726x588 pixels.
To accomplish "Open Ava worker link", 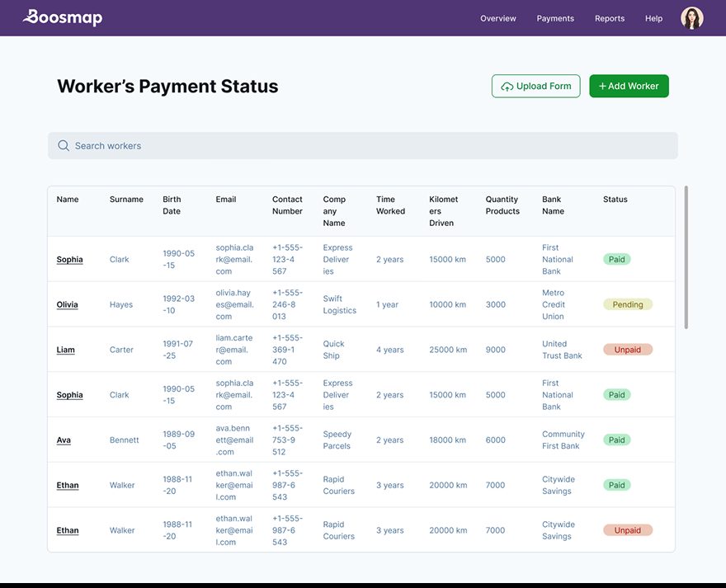I will (x=64, y=440).
